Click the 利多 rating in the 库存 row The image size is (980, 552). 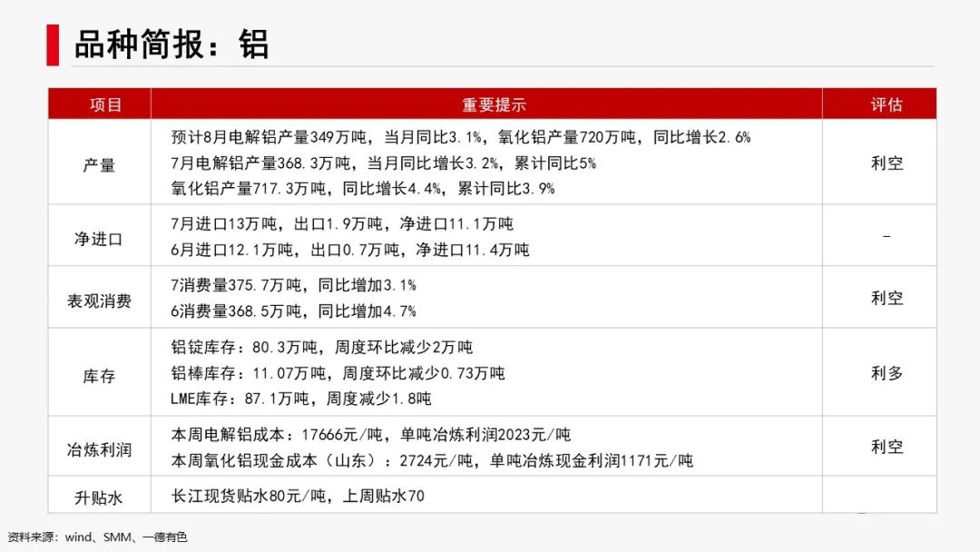point(886,373)
